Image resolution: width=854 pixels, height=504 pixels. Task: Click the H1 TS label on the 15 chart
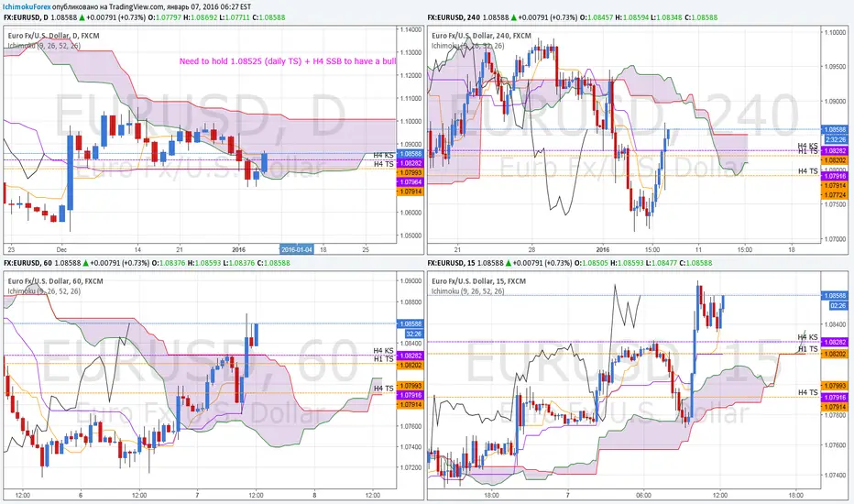[807, 349]
